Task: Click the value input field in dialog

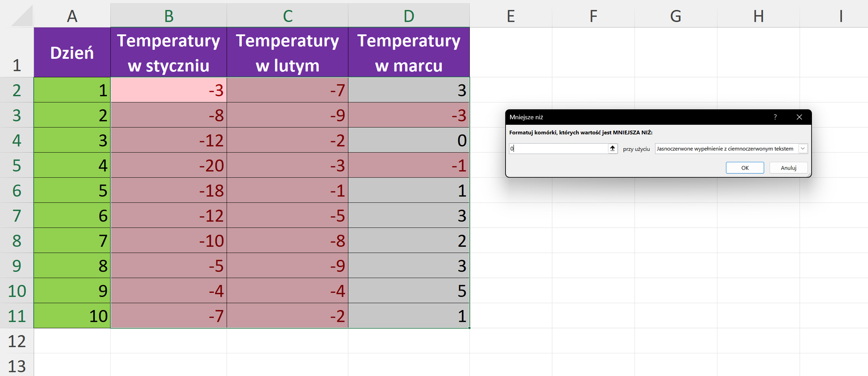Action: 558,149
